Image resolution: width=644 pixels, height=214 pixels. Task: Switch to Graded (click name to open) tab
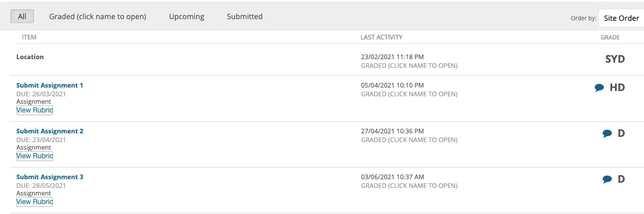[98, 16]
